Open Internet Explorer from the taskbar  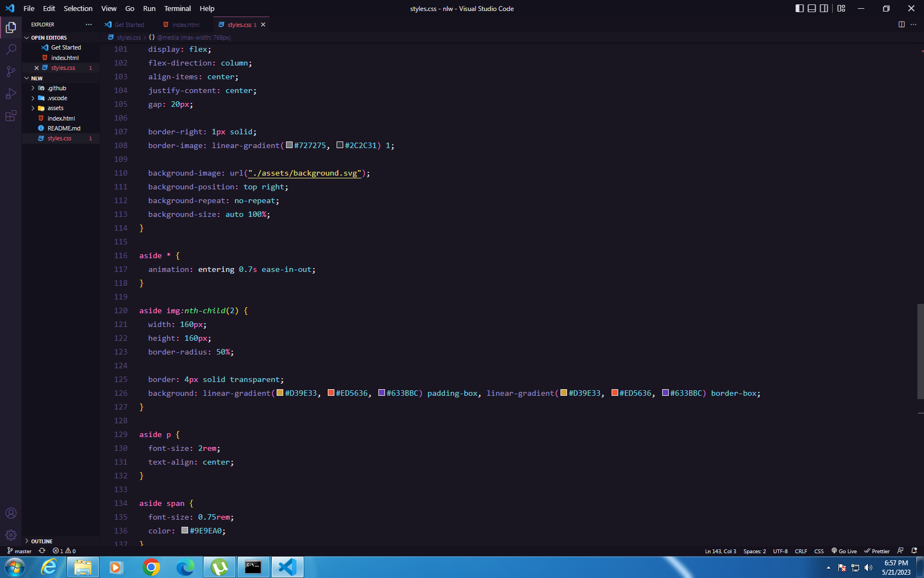pyautogui.click(x=50, y=567)
